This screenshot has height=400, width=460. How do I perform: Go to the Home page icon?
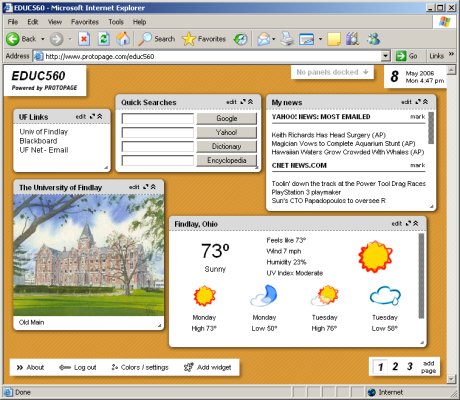(123, 39)
